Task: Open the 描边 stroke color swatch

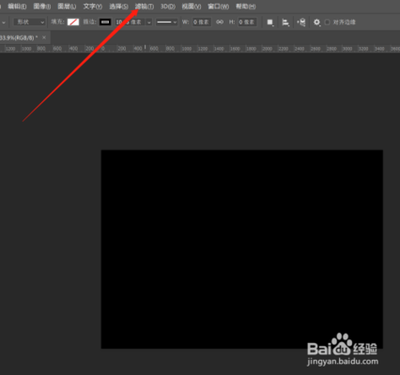Action: click(x=105, y=22)
